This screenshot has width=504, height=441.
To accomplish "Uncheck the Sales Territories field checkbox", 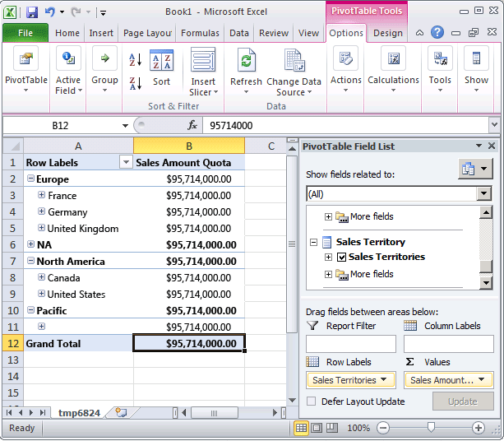I will pos(341,258).
